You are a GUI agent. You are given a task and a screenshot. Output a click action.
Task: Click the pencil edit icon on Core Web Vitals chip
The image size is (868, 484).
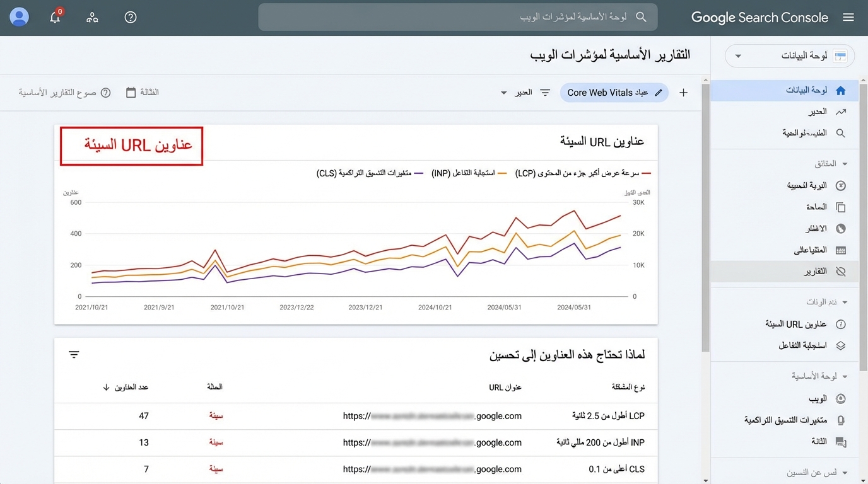659,93
